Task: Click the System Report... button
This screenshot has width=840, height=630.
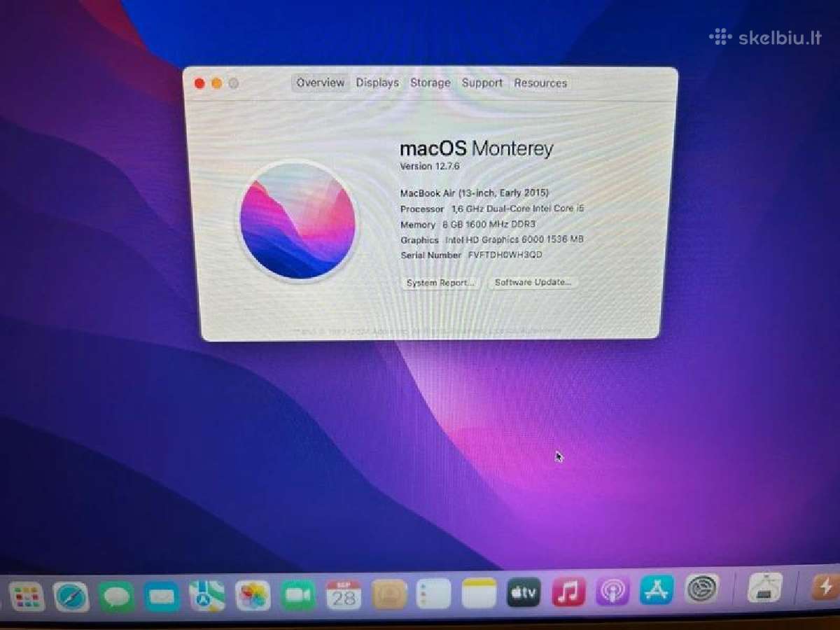Action: coord(440,283)
